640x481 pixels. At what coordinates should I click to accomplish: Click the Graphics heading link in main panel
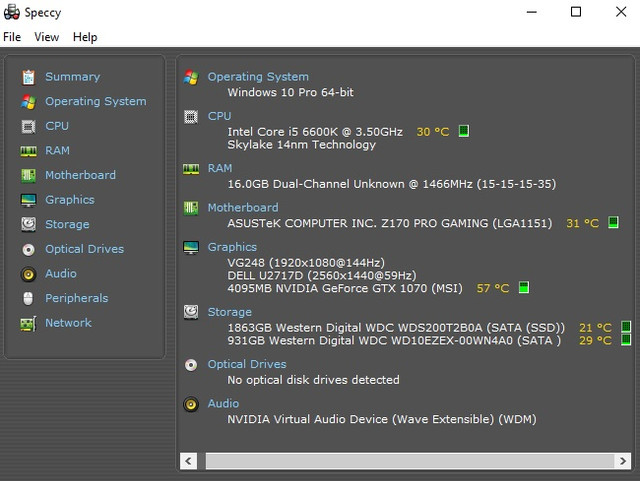[x=232, y=247]
